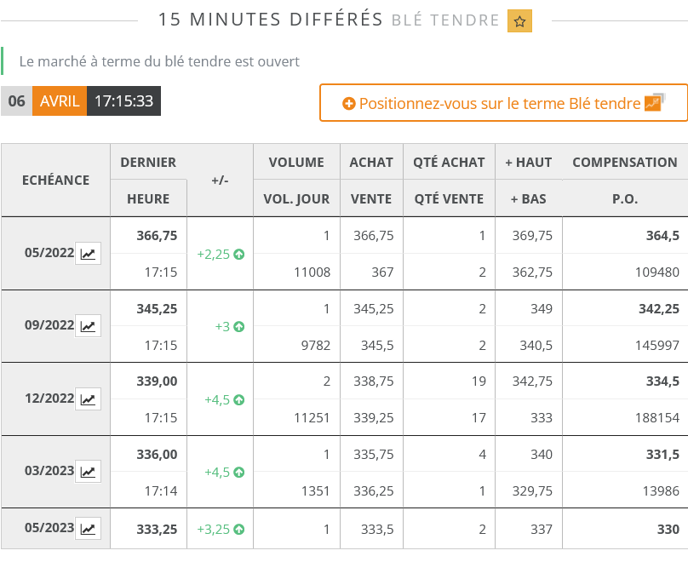View the chart for the 03/2023 contract
Image resolution: width=688 pixels, height=562 pixels.
tap(89, 471)
